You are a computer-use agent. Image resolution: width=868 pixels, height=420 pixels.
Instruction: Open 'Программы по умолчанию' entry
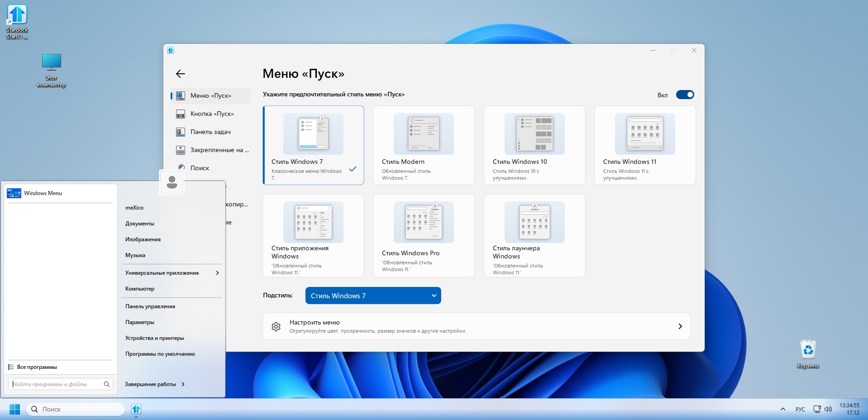point(160,354)
